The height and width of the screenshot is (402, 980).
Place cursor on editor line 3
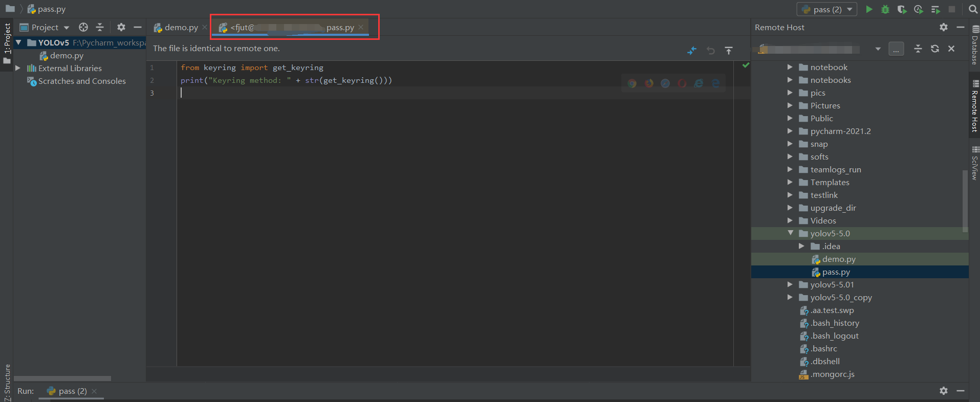click(x=455, y=93)
